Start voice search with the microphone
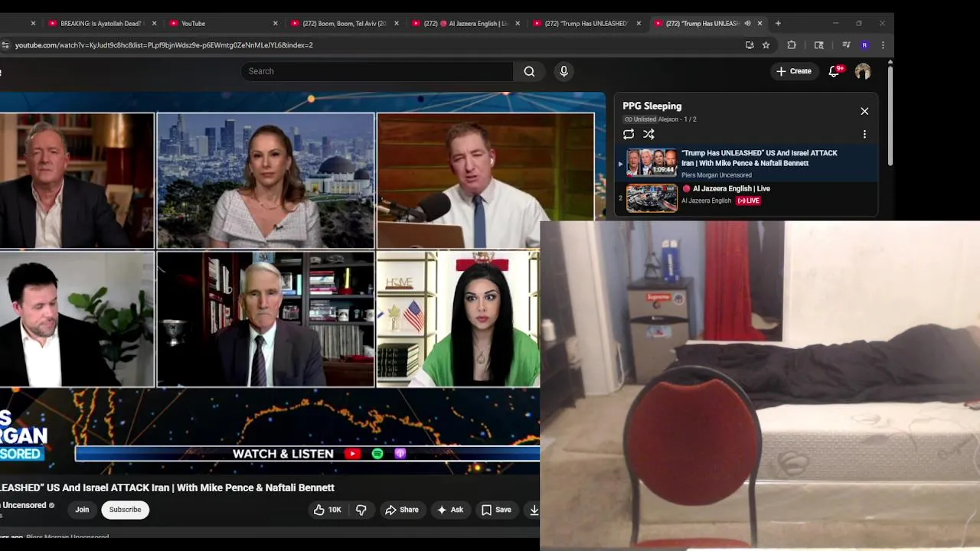The image size is (980, 551). click(563, 71)
